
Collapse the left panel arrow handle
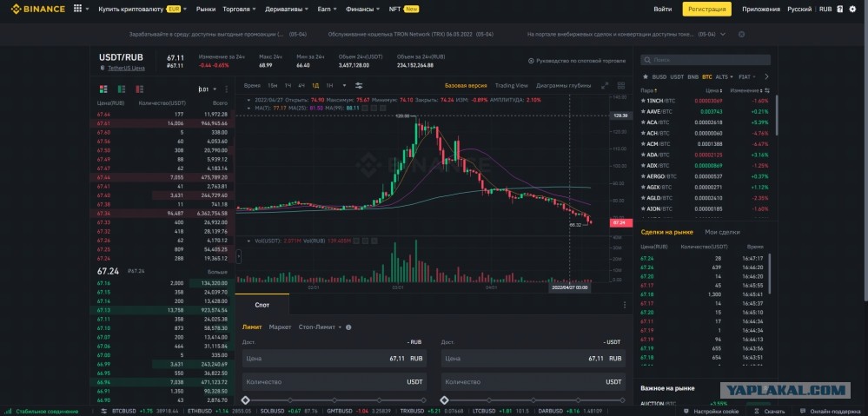pos(239,257)
